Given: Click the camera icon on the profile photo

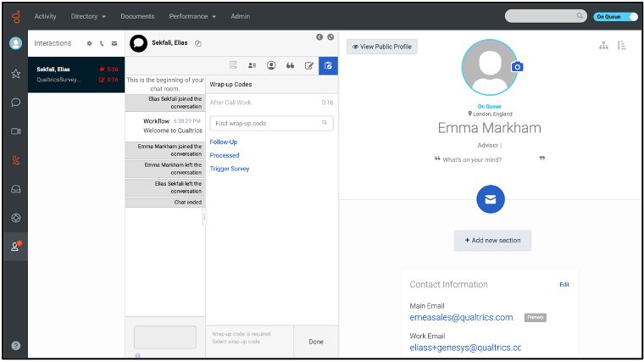Looking at the screenshot, I should (517, 67).
